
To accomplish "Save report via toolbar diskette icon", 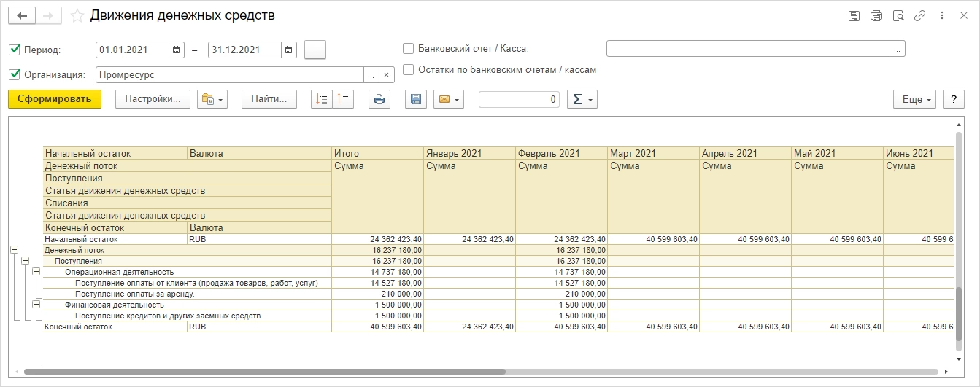I will [x=416, y=99].
